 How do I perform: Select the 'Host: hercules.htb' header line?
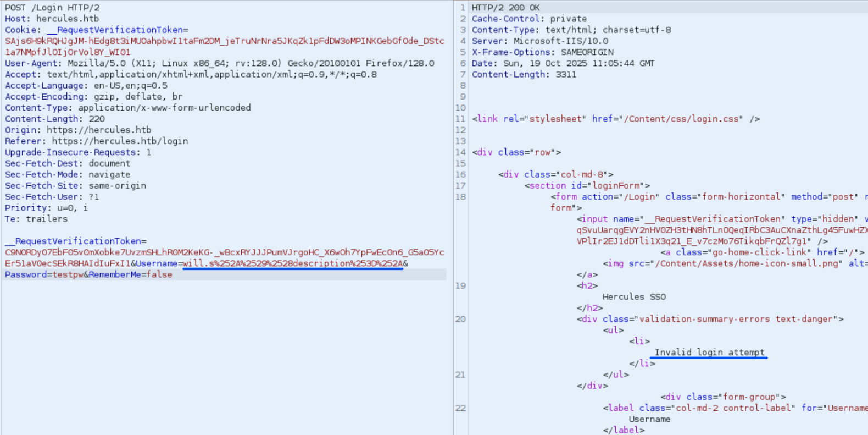[52, 19]
